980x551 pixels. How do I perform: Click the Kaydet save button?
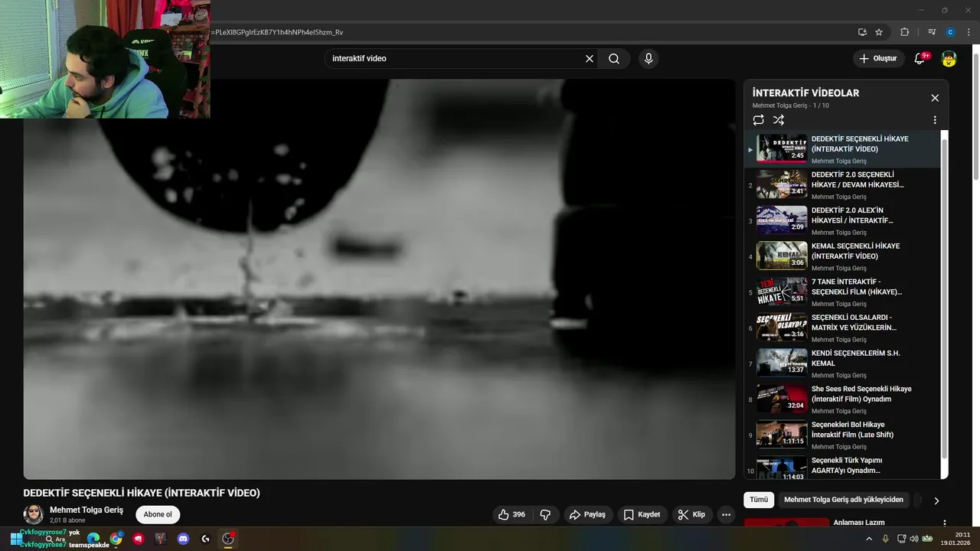(x=642, y=514)
